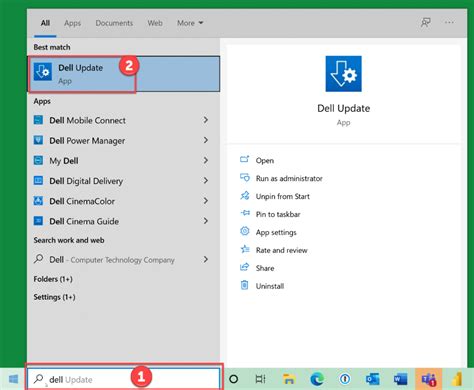Switch to the Apps search tab
The height and width of the screenshot is (390, 474).
pos(72,23)
